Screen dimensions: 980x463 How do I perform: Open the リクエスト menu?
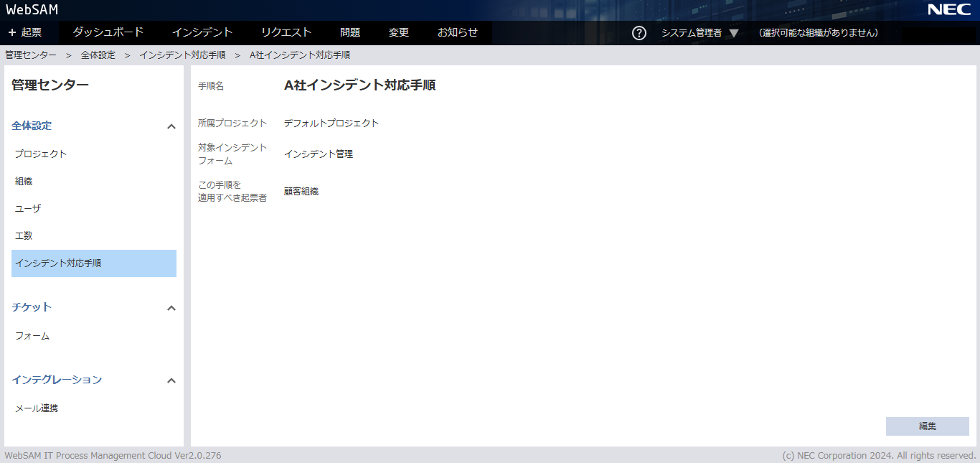(286, 32)
